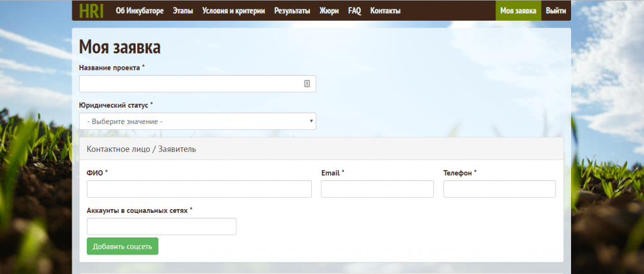Select the highlighted Моя заявка tab

coord(518,11)
